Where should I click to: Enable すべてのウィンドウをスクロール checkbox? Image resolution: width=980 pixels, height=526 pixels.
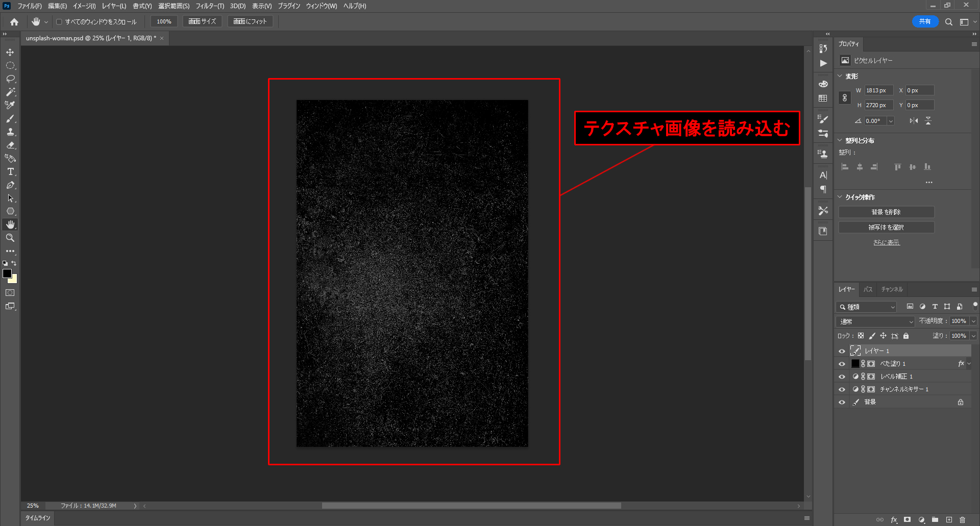(59, 22)
